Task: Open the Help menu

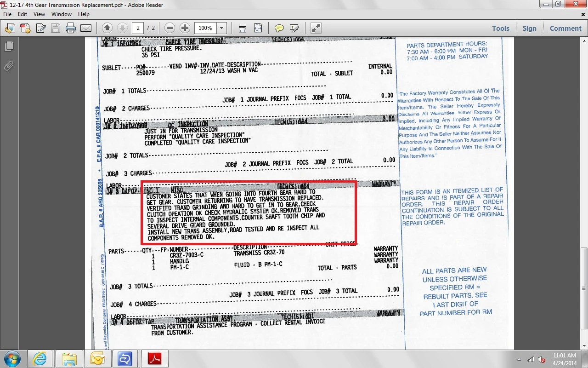Action: tap(84, 14)
